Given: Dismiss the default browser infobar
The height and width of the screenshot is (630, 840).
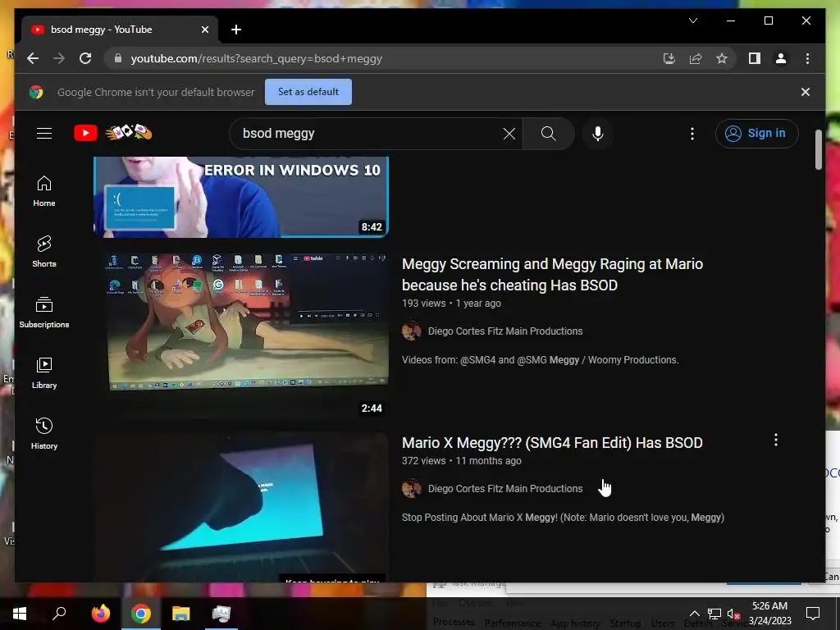Looking at the screenshot, I should click(x=806, y=92).
